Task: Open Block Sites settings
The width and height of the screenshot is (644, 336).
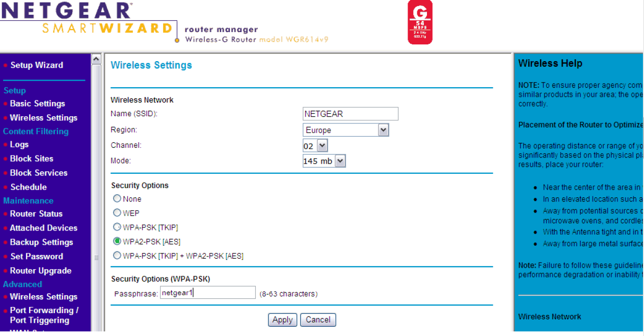Action: (31, 159)
